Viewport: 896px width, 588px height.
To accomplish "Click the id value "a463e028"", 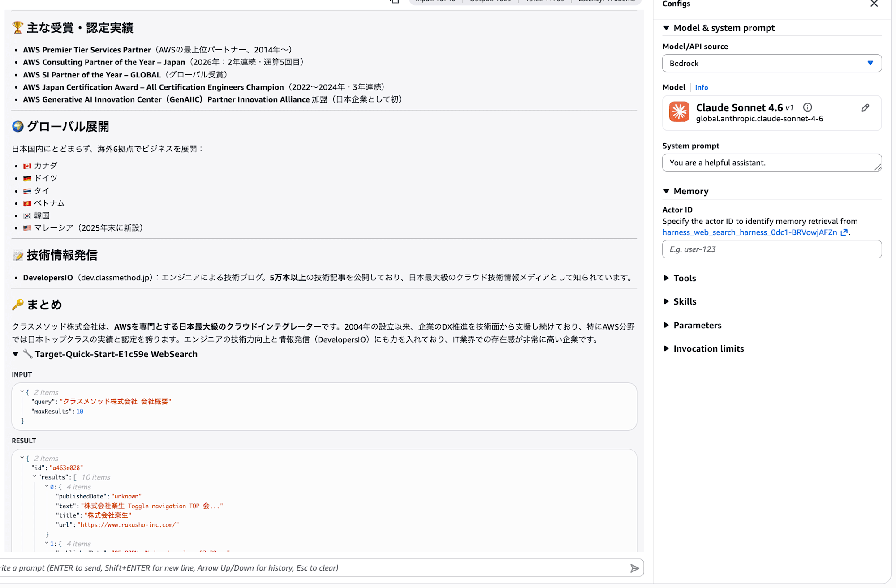I will coord(66,468).
